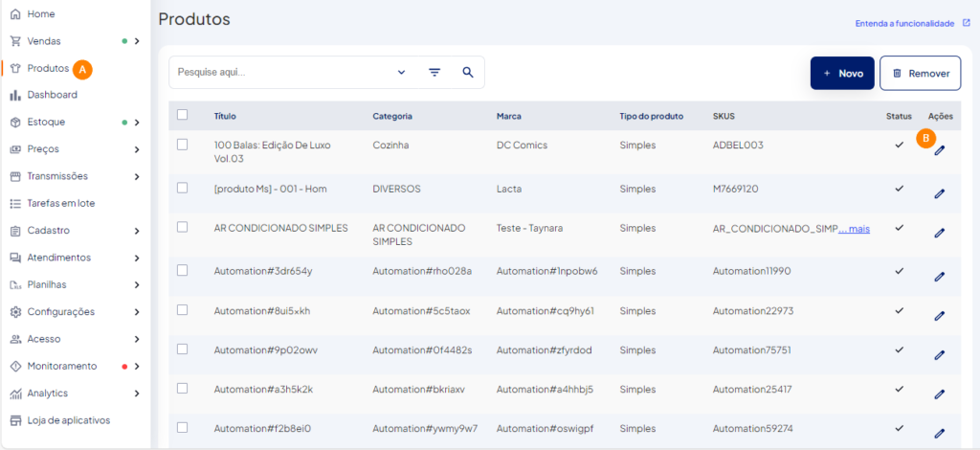Image resolution: width=980 pixels, height=450 pixels.
Task: Click the Novo button
Action: [842, 73]
